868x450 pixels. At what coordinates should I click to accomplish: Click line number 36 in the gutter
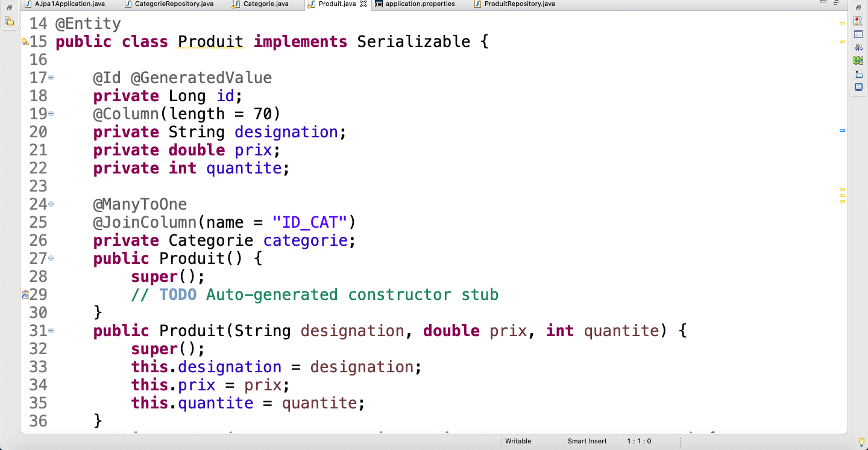click(x=38, y=421)
